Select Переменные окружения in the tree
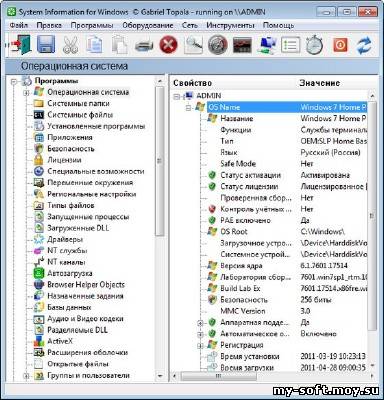384x400 pixels. tap(90, 183)
